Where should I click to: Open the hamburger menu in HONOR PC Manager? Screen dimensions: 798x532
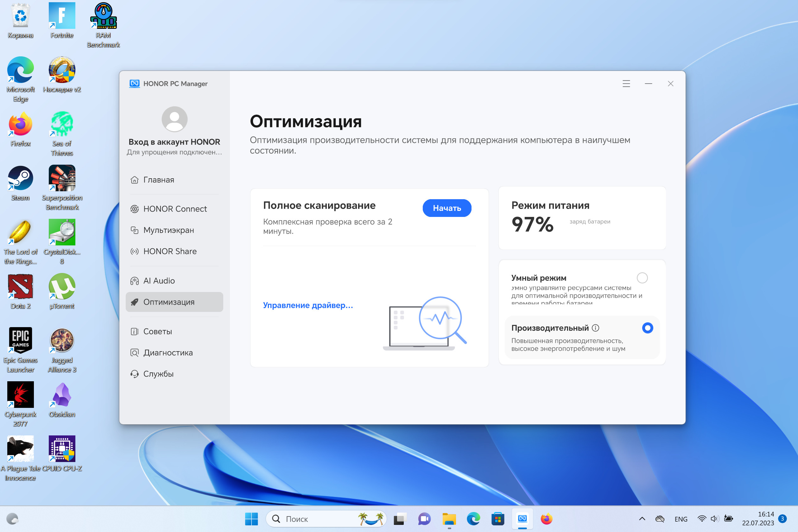[626, 84]
